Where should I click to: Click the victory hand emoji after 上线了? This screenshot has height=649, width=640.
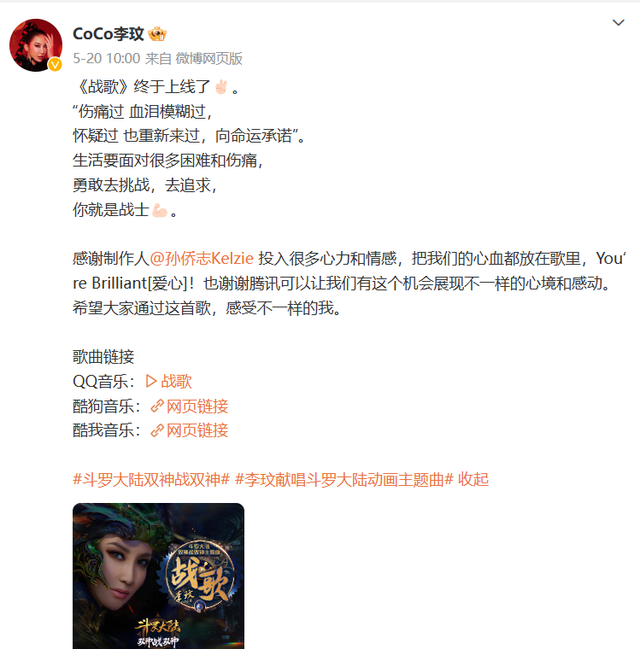(221, 87)
